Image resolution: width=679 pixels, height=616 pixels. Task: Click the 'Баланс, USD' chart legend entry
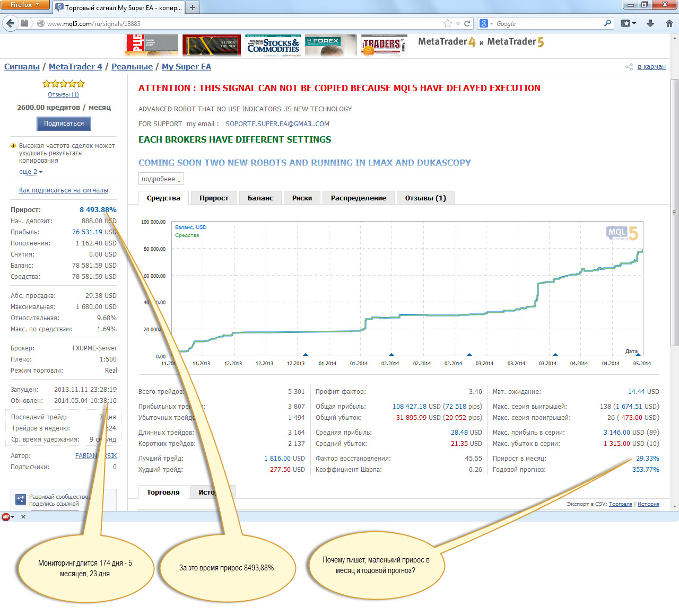(191, 227)
